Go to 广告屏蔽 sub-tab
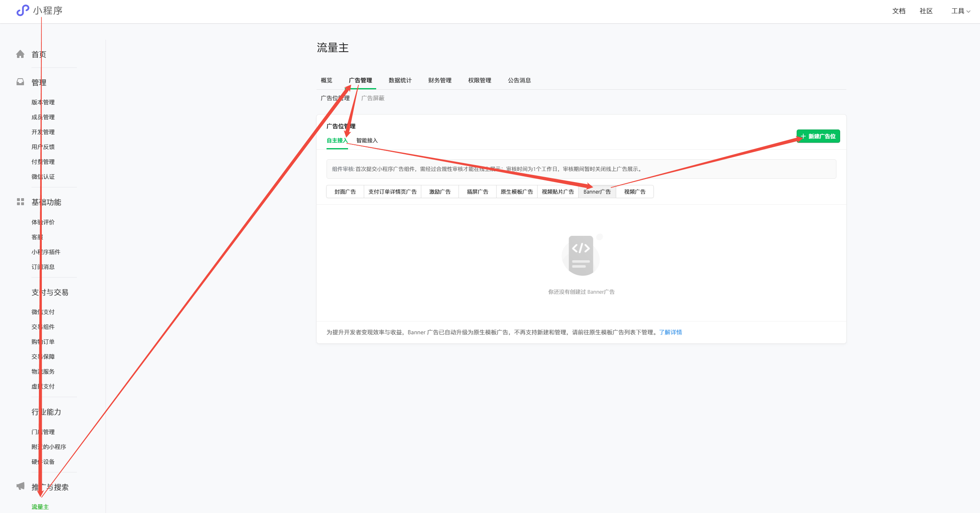 [372, 98]
